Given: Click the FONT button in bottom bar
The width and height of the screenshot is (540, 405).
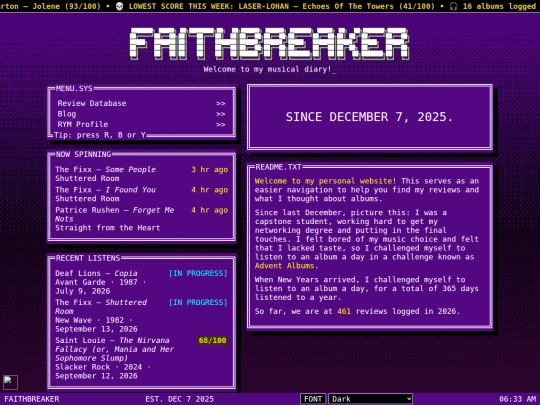Looking at the screenshot, I should (x=313, y=399).
